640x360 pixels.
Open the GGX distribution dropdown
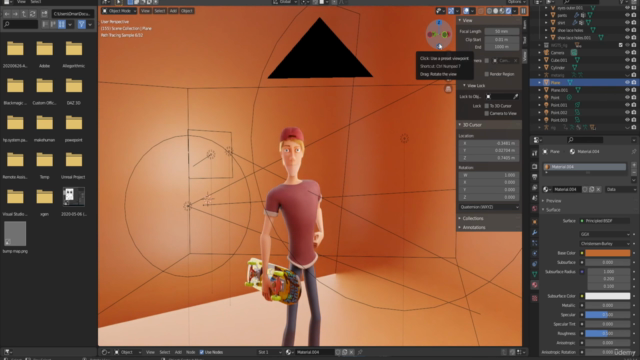pyautogui.click(x=605, y=234)
